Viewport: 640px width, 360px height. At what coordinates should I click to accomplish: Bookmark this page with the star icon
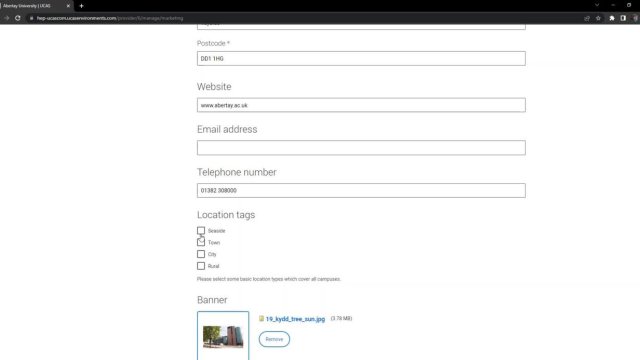click(598, 18)
